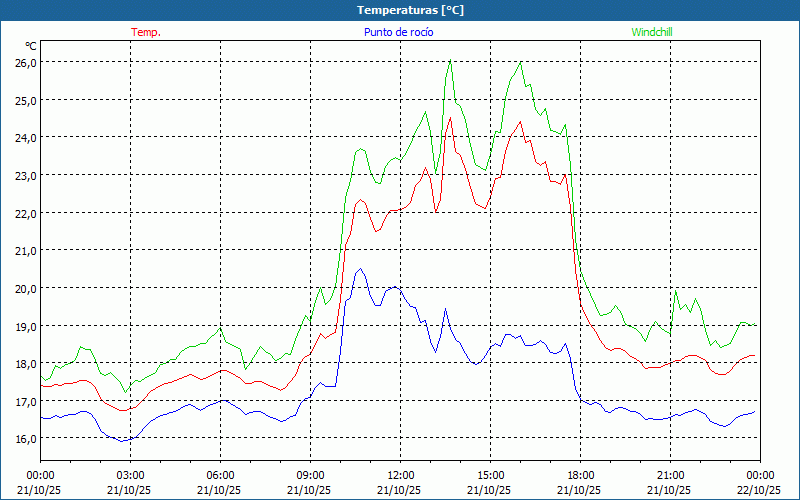Click the 18,0 y-axis value
This screenshot has width=800, height=500.
tap(25, 363)
